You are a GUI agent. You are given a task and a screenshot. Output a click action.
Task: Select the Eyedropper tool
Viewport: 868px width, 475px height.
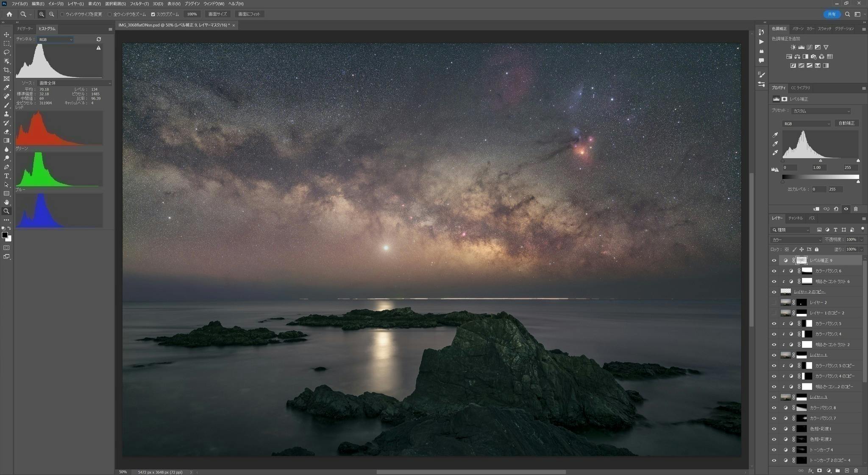6,87
